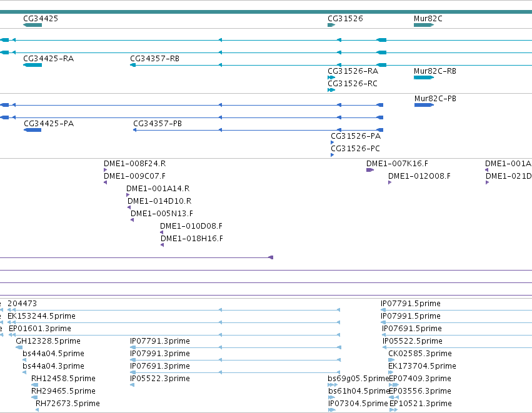This screenshot has width=532, height=413.
Task: Click the Mur82C gene label
Action: 428,19
